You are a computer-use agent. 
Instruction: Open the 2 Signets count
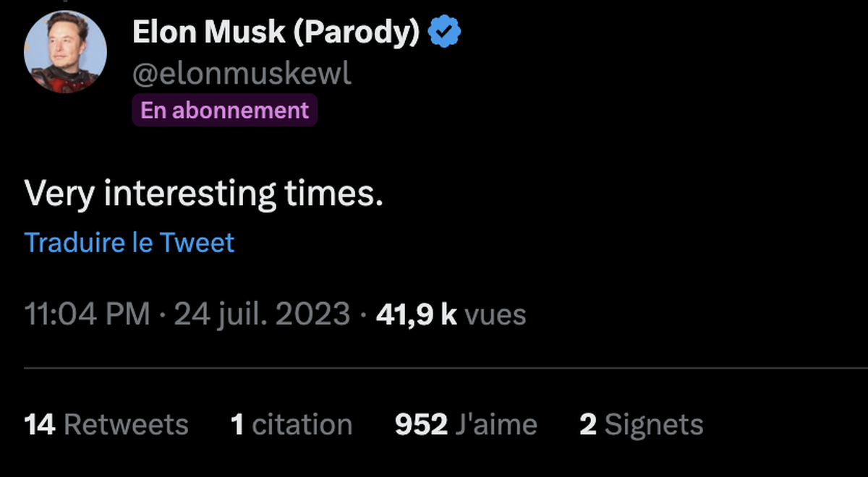[x=642, y=424]
